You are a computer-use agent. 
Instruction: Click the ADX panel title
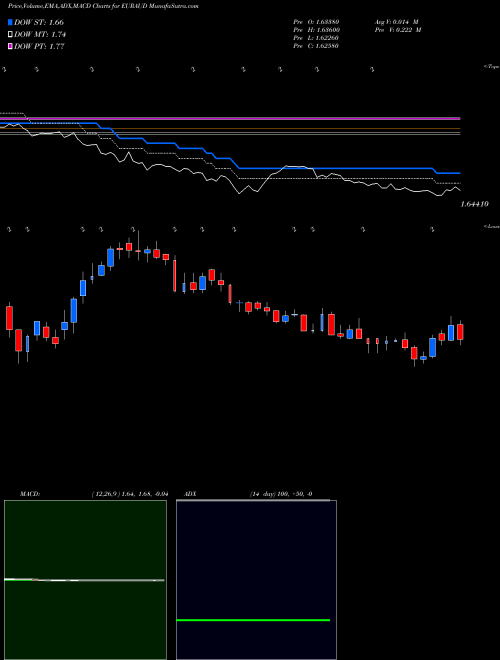coord(191,494)
